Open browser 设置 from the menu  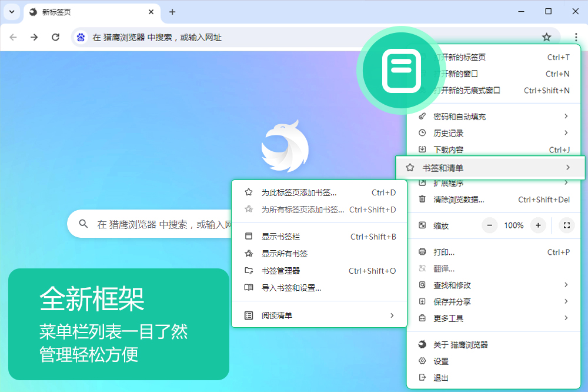click(x=440, y=361)
